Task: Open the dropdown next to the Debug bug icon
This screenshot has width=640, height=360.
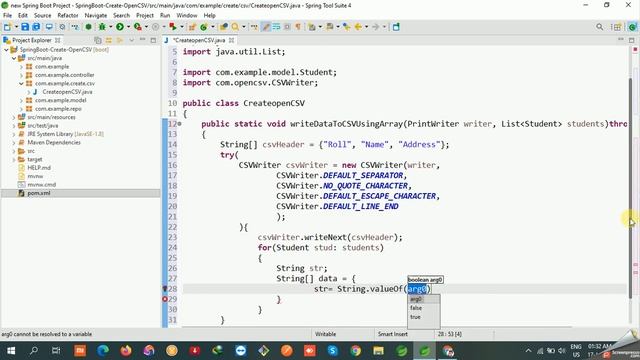Action: click(x=110, y=27)
